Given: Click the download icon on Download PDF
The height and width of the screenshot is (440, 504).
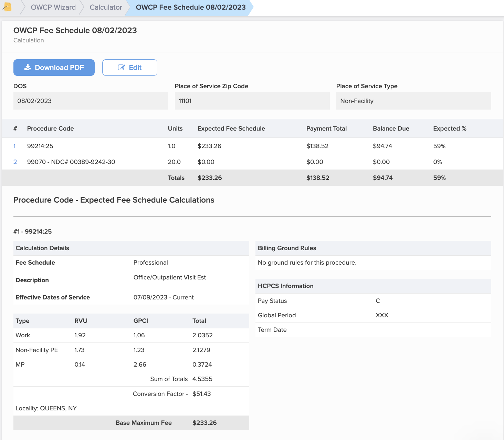Looking at the screenshot, I should (x=28, y=68).
